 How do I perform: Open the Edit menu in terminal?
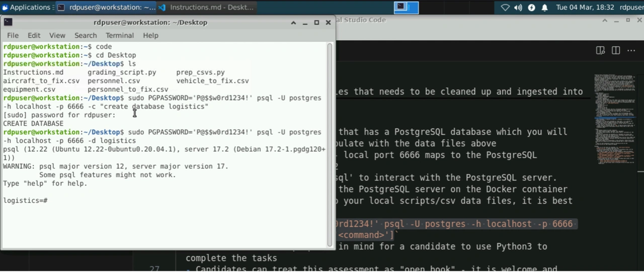(34, 35)
